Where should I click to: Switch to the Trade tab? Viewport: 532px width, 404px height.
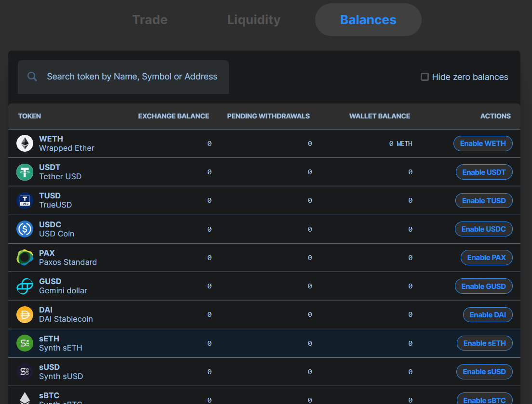click(x=150, y=20)
